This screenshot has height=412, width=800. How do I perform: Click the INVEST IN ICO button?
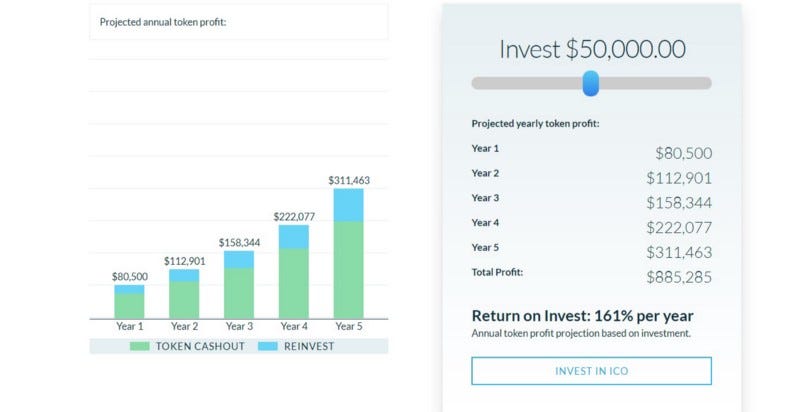[x=591, y=371]
